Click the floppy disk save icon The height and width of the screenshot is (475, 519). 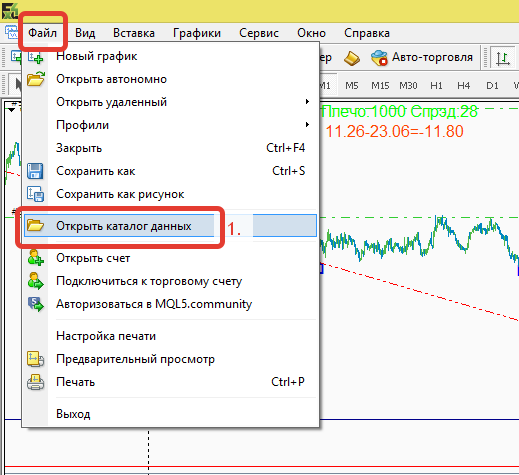35,171
